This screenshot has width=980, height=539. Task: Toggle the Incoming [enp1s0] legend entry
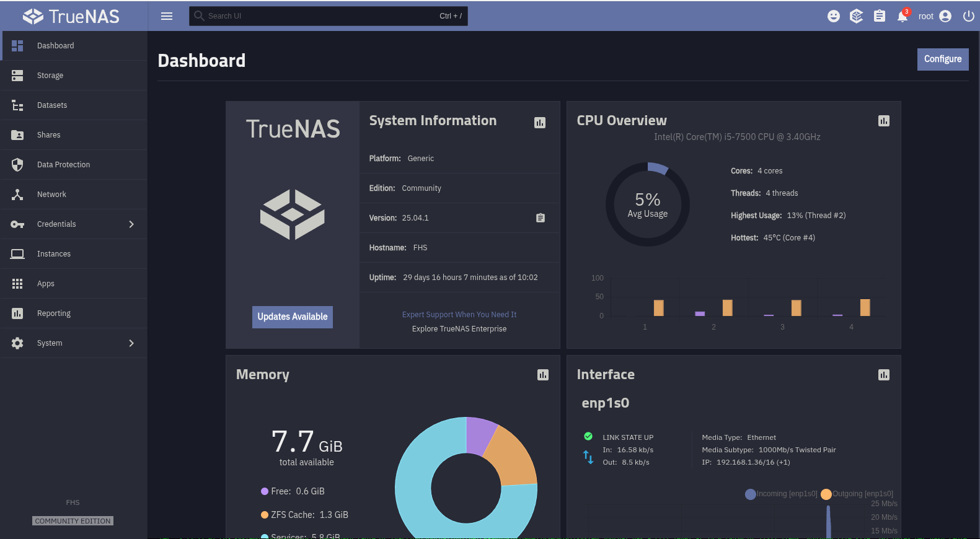[781, 494]
